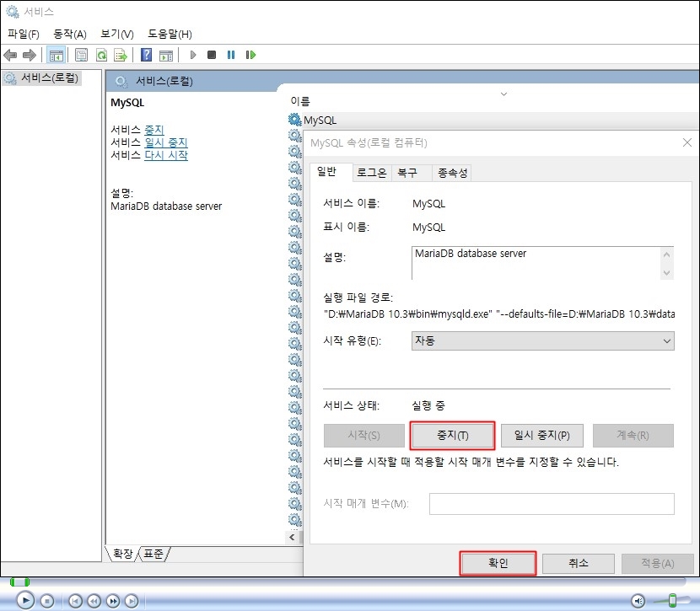Start the service via toolbar play icon
The image size is (700, 611).
193,55
